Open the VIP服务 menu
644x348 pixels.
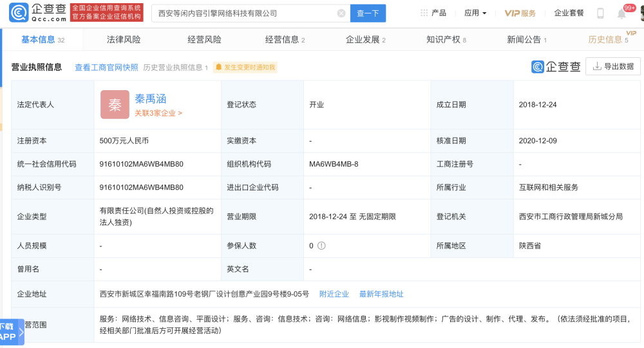(x=520, y=13)
